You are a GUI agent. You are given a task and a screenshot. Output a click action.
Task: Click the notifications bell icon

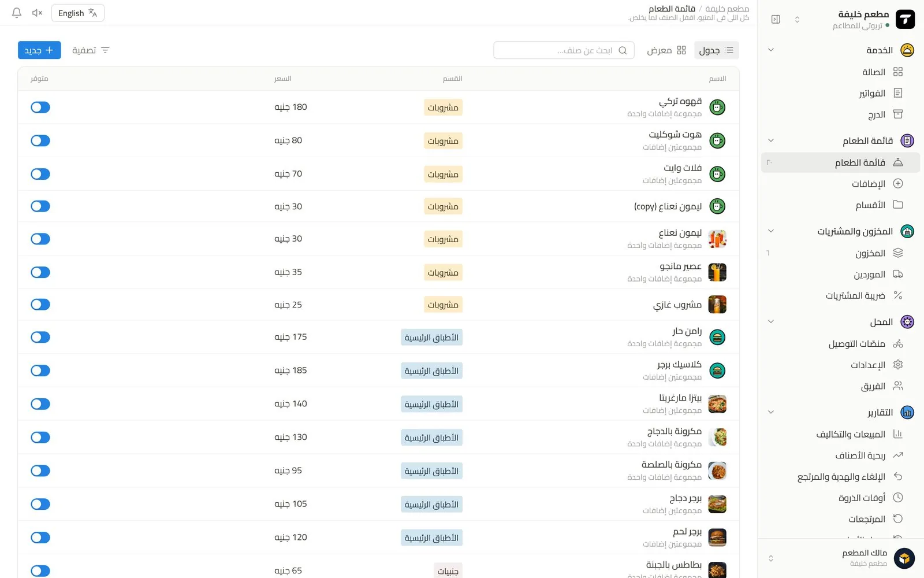(x=17, y=13)
